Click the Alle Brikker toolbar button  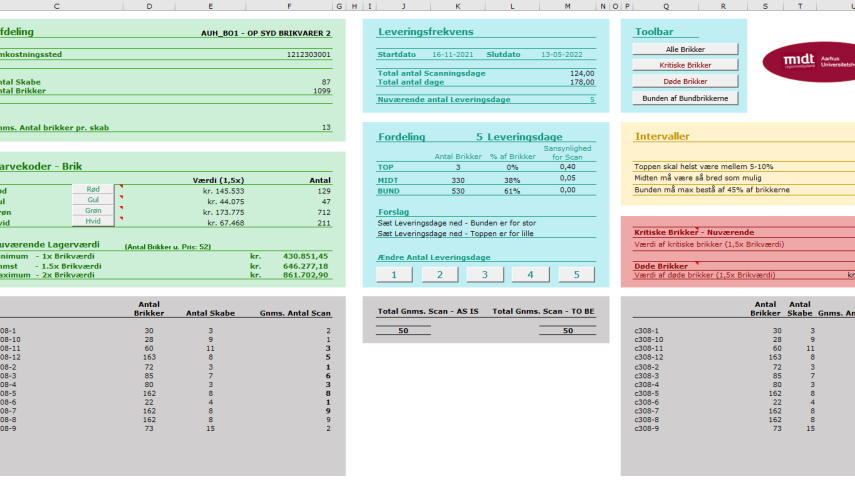685,49
